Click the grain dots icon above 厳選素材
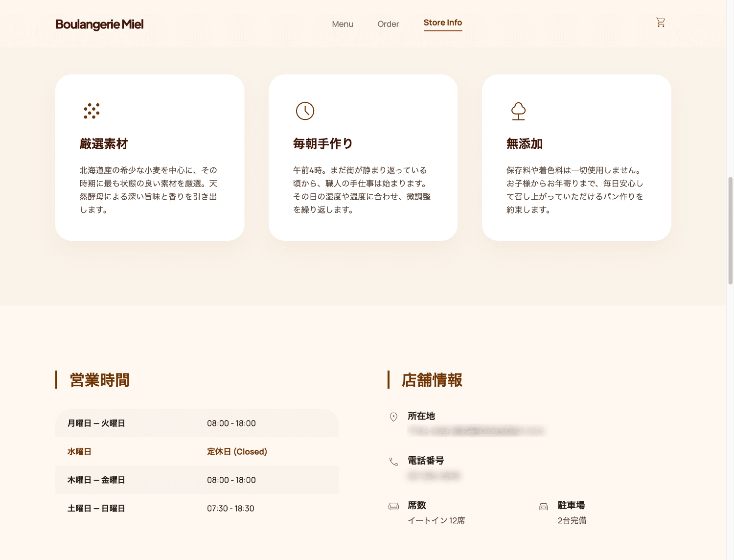Screen dimensions: 734x560 (x=92, y=111)
